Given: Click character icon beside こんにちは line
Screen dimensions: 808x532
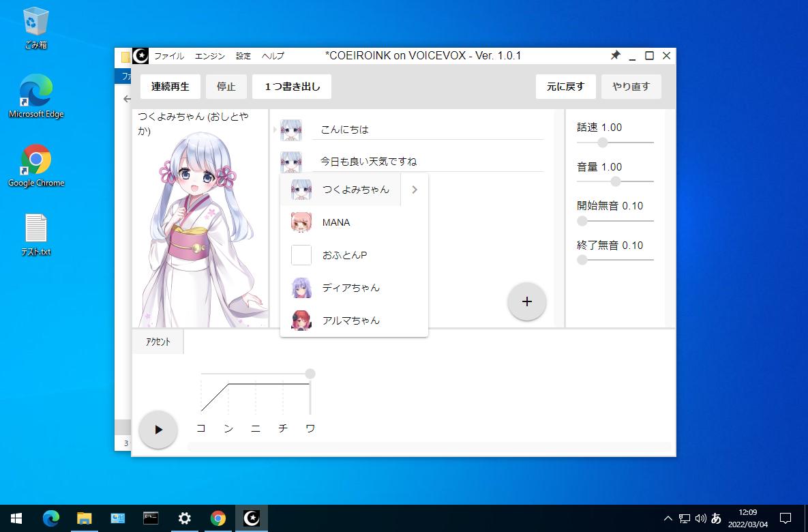Looking at the screenshot, I should (291, 130).
